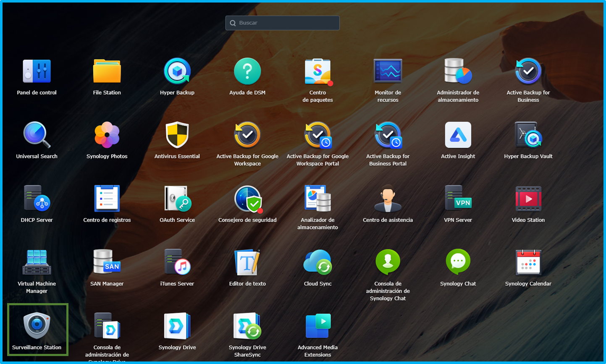This screenshot has height=364, width=606.
Task: Open Surveillance Station app
Action: click(x=37, y=326)
